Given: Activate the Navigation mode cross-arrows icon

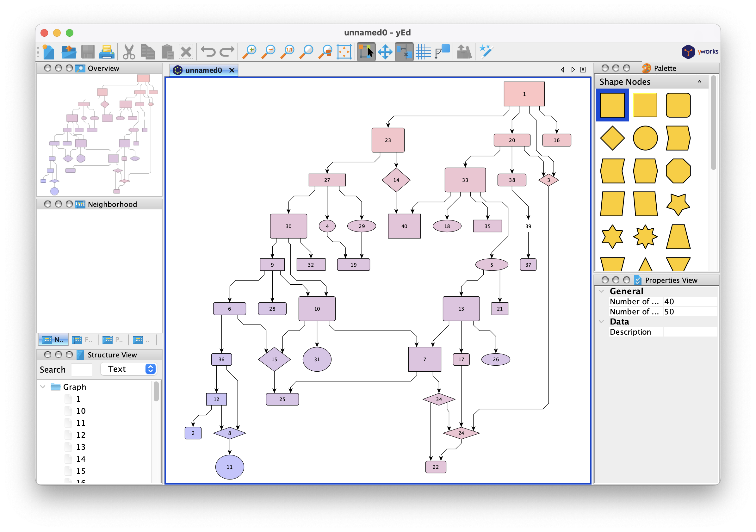Looking at the screenshot, I should tap(385, 52).
